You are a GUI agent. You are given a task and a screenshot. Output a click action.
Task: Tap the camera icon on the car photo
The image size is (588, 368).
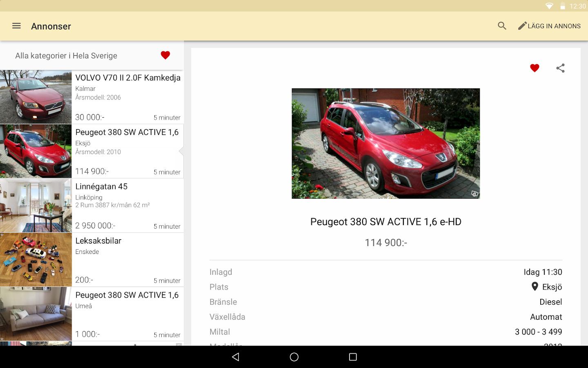pyautogui.click(x=474, y=194)
